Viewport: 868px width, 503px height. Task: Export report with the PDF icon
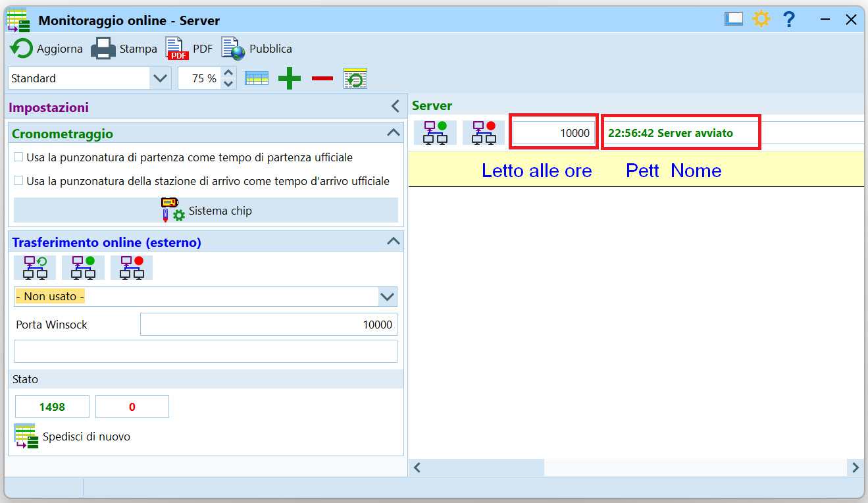[x=176, y=49]
